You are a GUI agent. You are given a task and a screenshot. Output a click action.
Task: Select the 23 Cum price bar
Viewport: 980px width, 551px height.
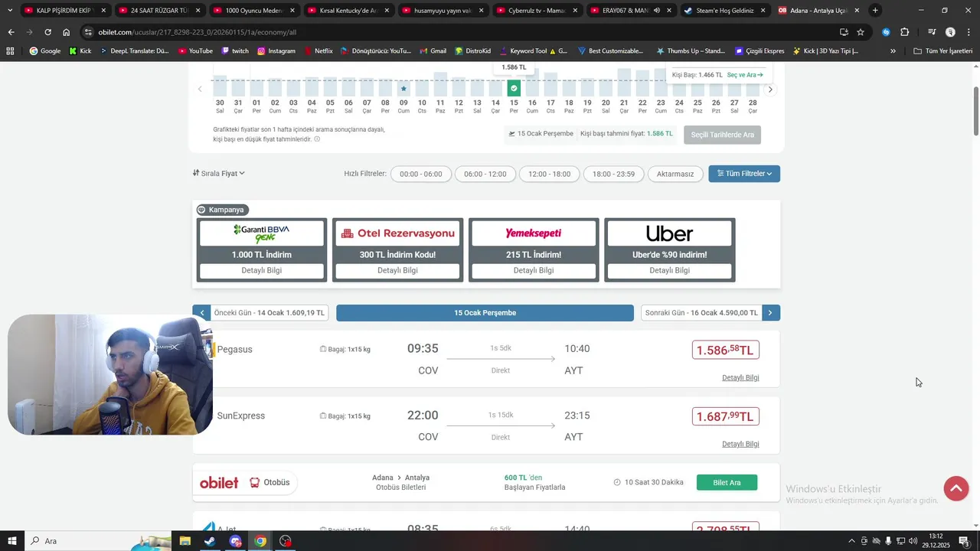coord(661,83)
